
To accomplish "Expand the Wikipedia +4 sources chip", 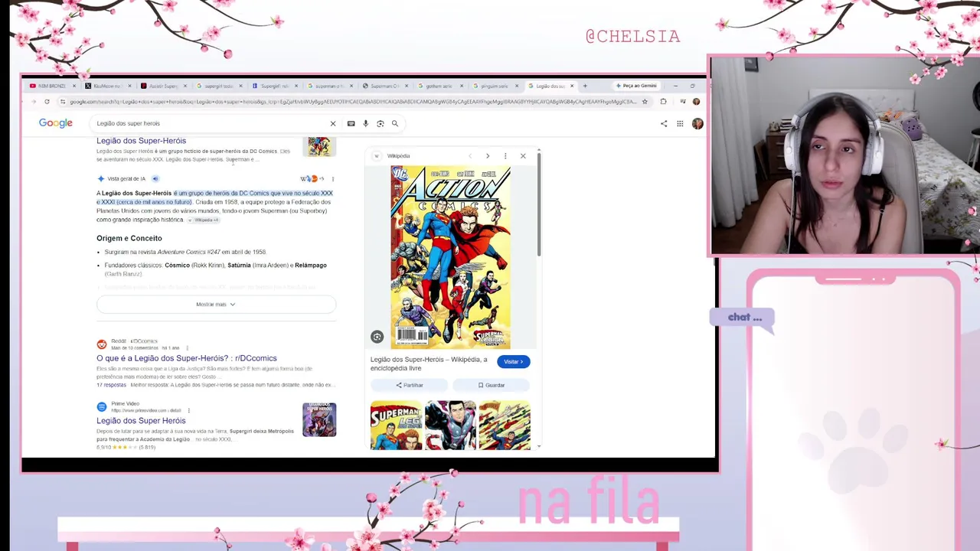I will coord(204,220).
